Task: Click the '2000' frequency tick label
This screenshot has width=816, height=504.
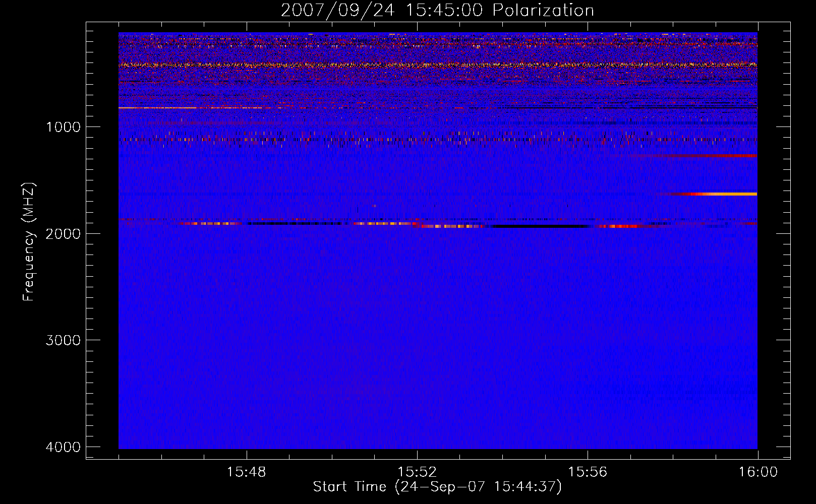Action: pyautogui.click(x=63, y=233)
